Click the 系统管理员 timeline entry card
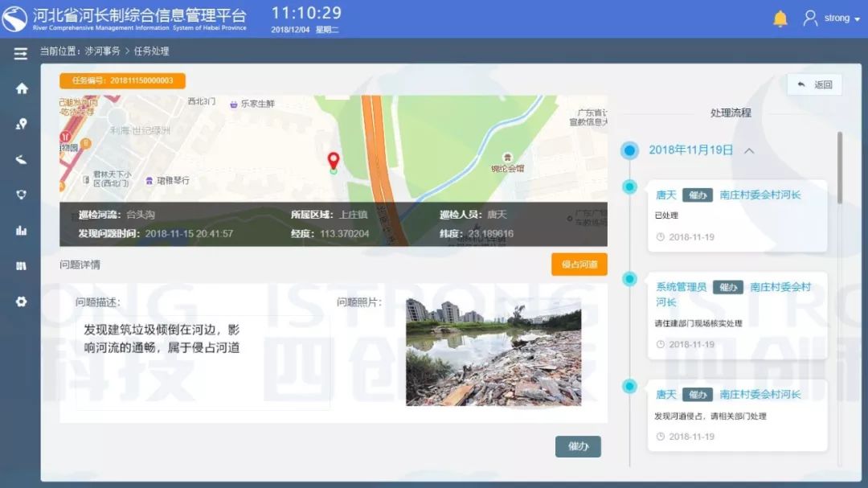868x488 pixels. [737, 315]
